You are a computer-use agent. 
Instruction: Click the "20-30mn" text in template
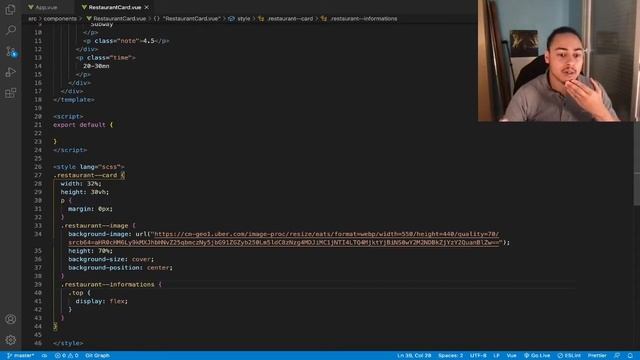[96, 66]
